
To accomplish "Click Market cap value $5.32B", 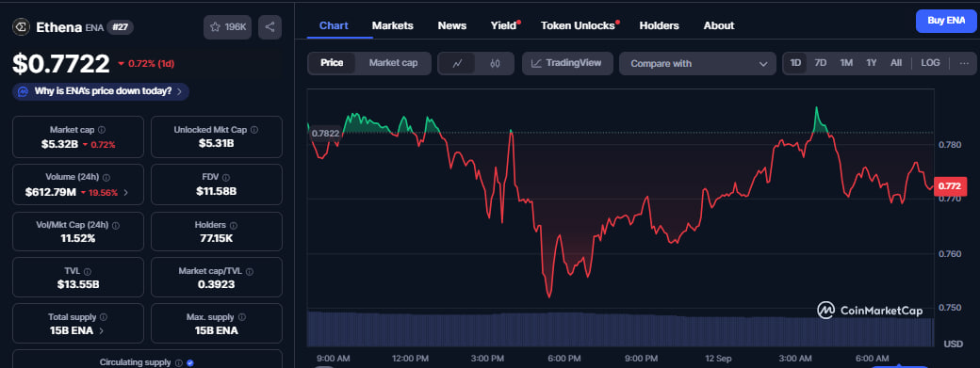I will (60, 144).
